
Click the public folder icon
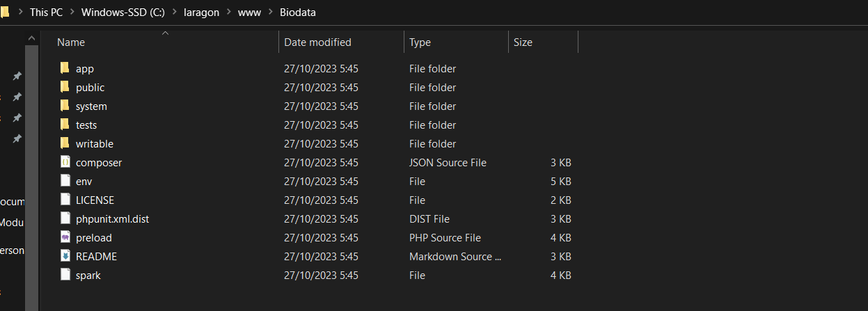click(x=65, y=88)
